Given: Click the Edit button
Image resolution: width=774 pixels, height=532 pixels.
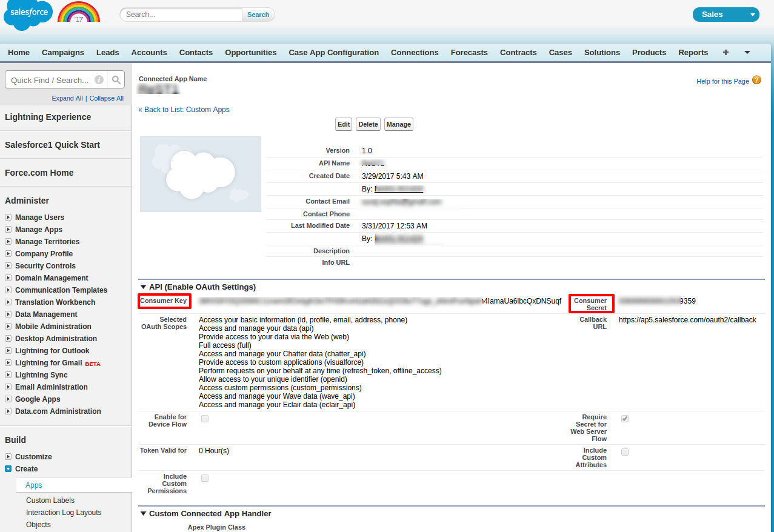Looking at the screenshot, I should (x=344, y=124).
